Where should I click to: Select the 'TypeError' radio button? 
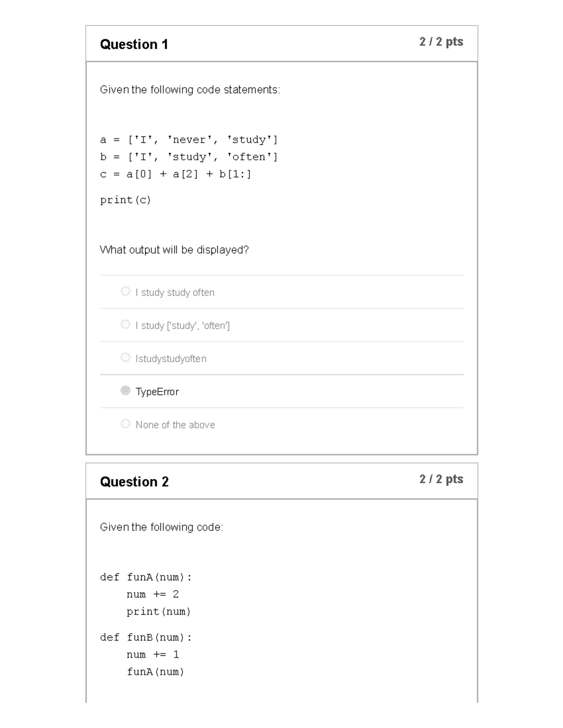125,390
